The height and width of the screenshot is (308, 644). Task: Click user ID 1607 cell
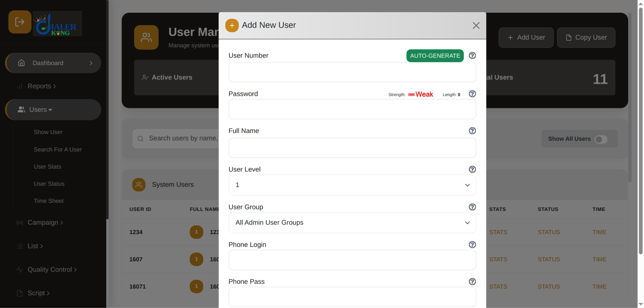(136, 259)
